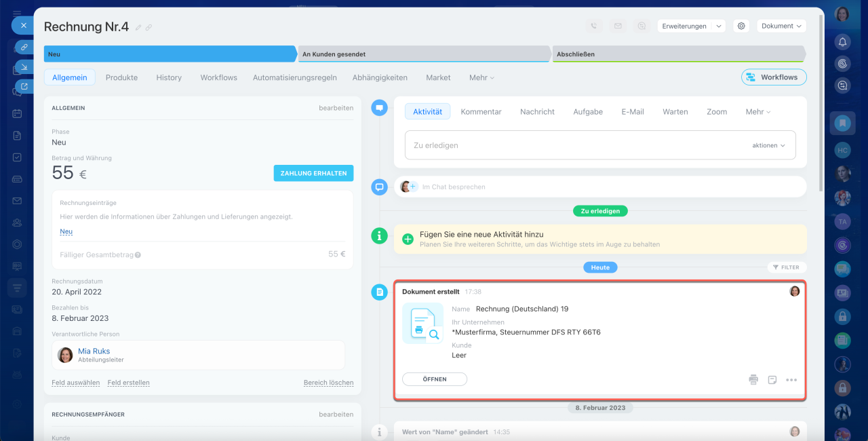Click the ÖFFNEN button
The width and height of the screenshot is (868, 441).
pos(435,379)
